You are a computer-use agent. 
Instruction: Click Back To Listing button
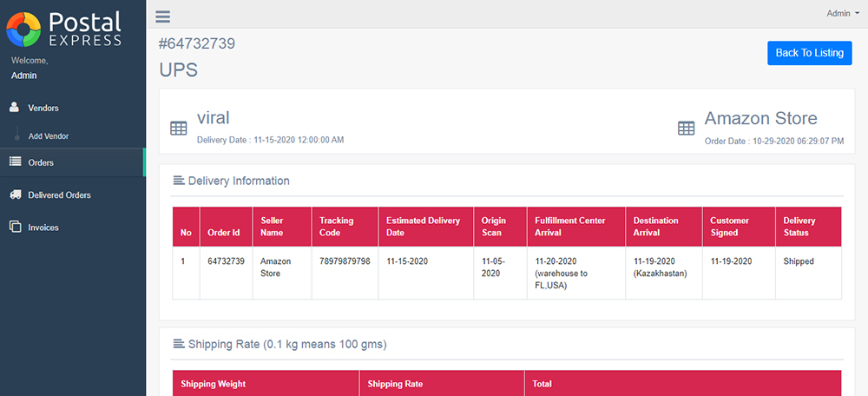[x=809, y=53]
